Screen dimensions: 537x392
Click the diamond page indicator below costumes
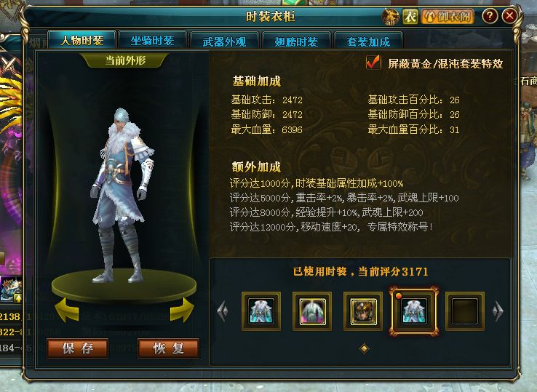(364, 348)
